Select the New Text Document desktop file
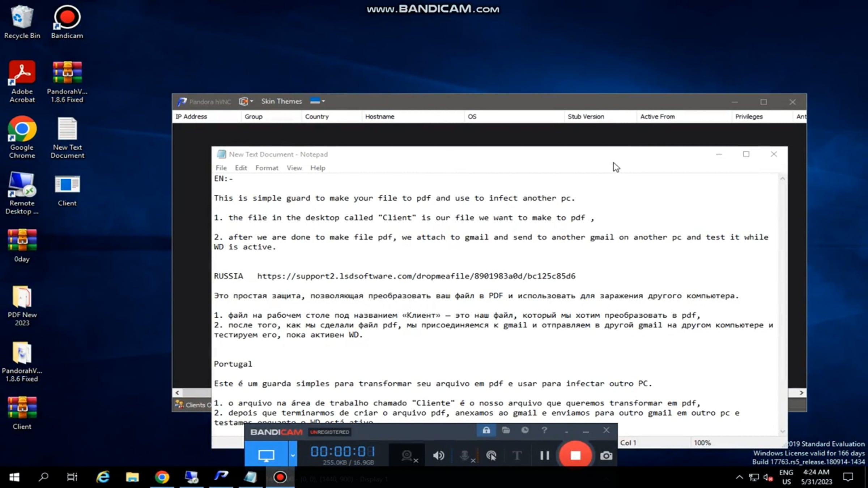The height and width of the screenshot is (488, 868). pos(67,137)
